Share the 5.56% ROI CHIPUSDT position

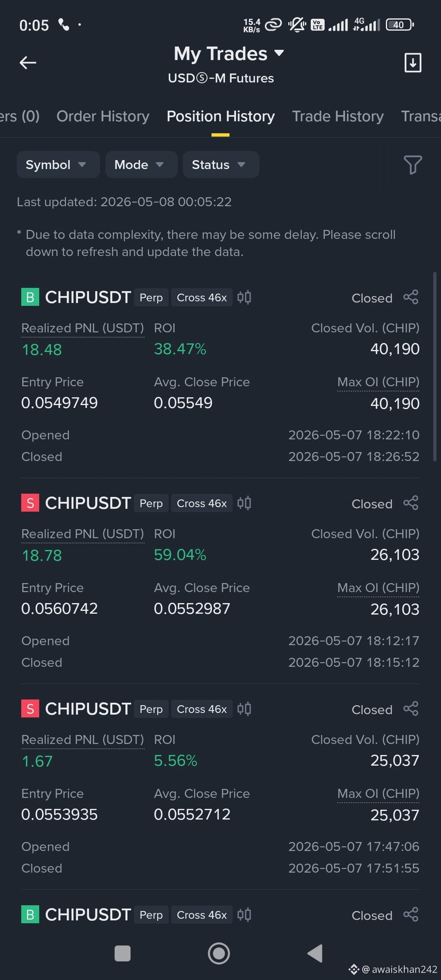tap(411, 709)
